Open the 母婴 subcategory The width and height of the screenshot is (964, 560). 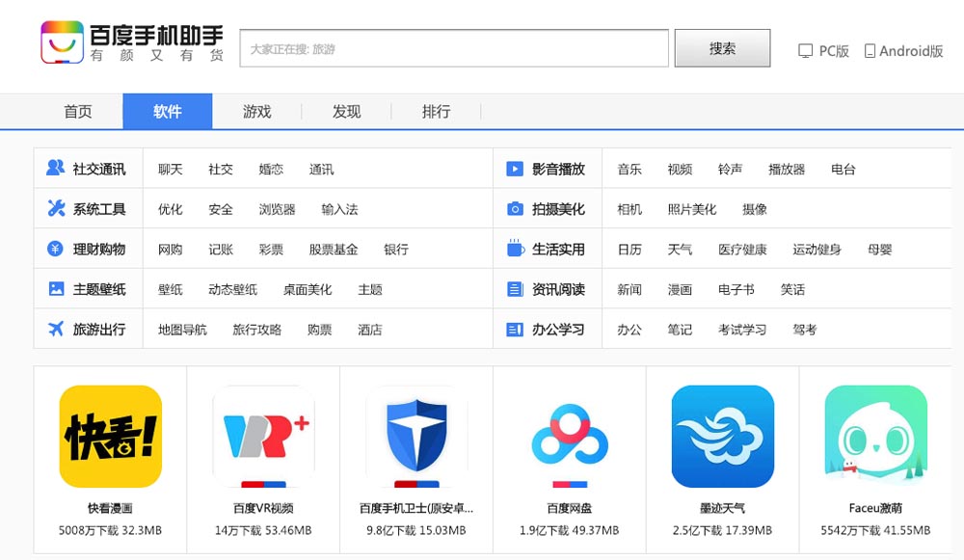point(880,249)
